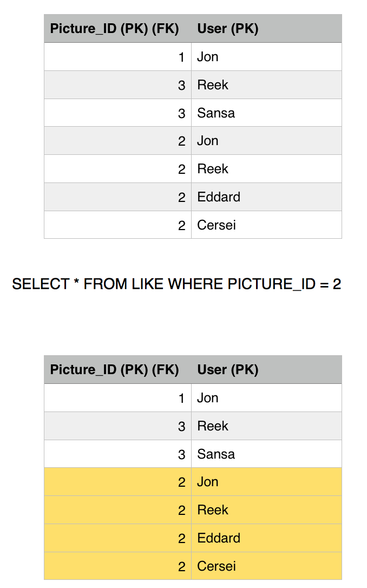Image resolution: width=367 pixels, height=588 pixels.
Task: Click highlighted Cersei cell in bottom table
Action: coord(217,566)
